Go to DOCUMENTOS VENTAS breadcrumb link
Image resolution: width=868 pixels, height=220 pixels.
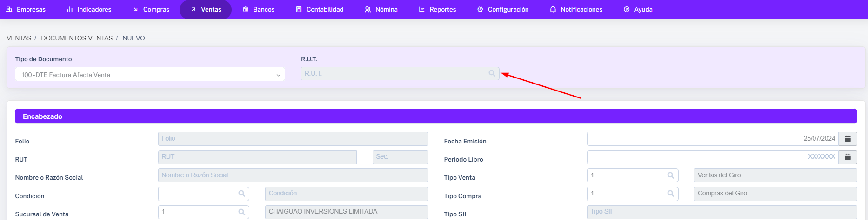77,38
